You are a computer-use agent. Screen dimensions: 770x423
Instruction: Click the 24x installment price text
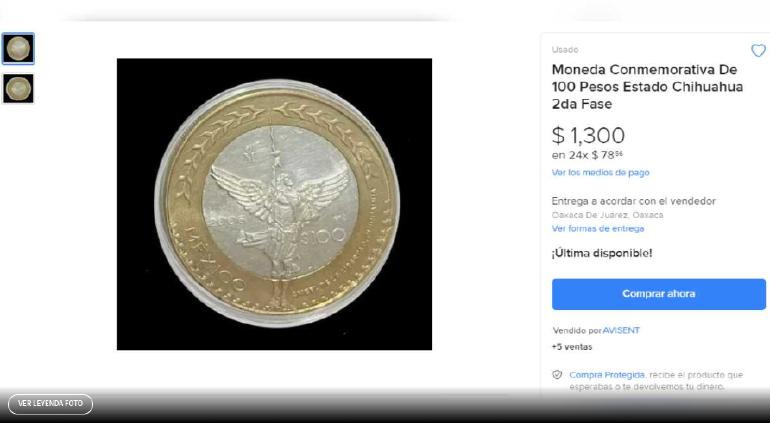pos(587,155)
